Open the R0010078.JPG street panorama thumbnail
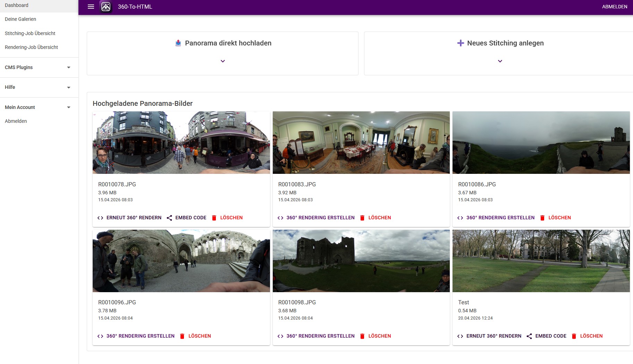 (181, 143)
